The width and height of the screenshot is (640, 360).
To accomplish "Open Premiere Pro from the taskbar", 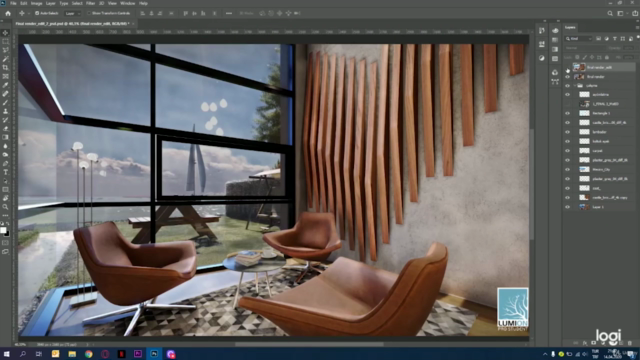I will coord(138,354).
